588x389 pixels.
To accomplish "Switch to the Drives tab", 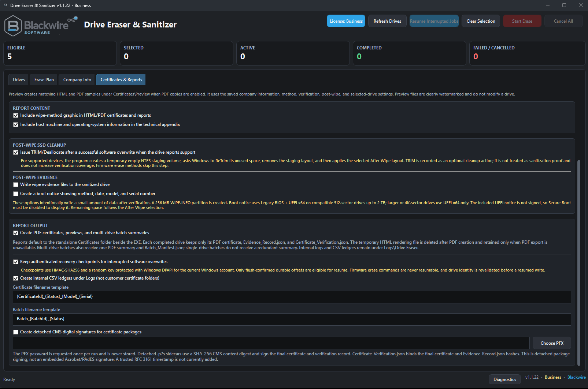I will click(x=19, y=79).
